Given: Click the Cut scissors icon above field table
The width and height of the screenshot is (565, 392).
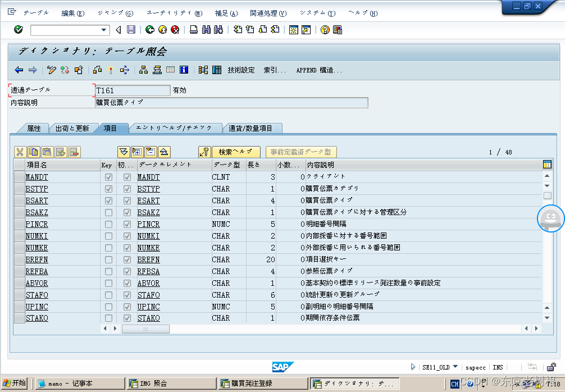Looking at the screenshot, I should pyautogui.click(x=20, y=152).
